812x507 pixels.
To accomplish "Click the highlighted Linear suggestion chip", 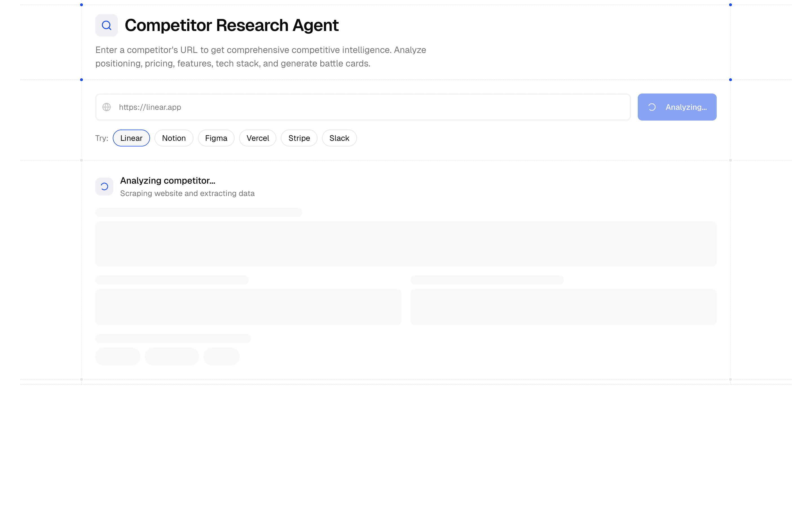I will 131,138.
